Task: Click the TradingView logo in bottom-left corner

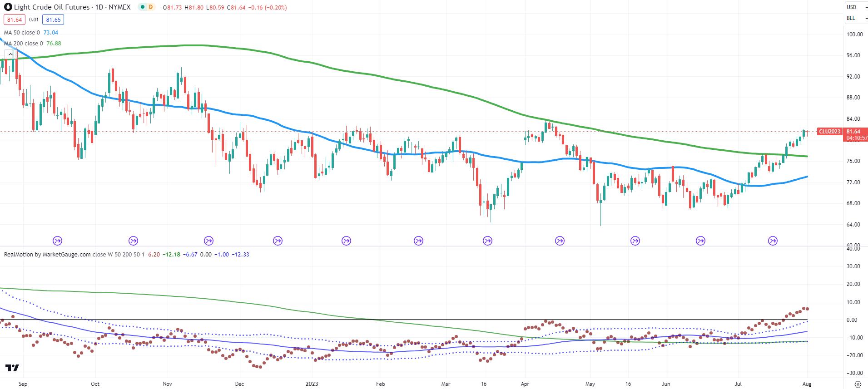Action: tap(12, 368)
